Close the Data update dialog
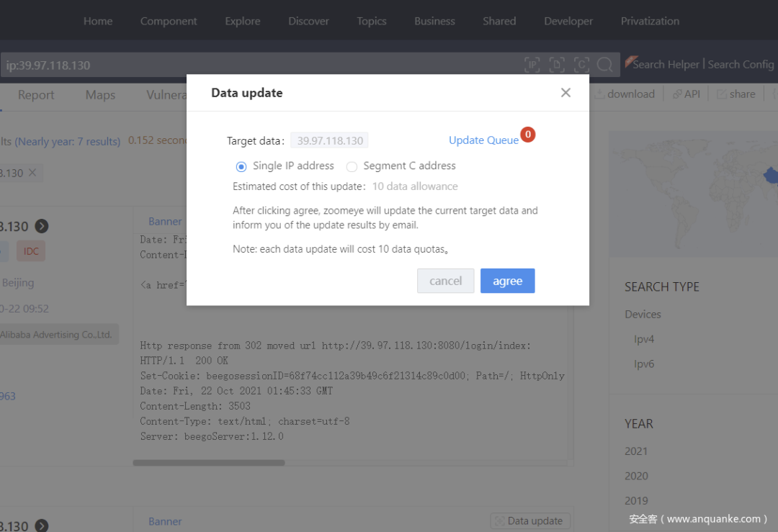The height and width of the screenshot is (532, 778). pos(565,93)
